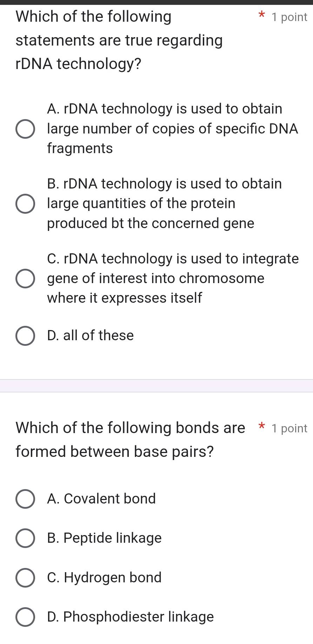The height and width of the screenshot is (644, 313).
Task: Select radio button for large protein quantities option
Action: click(25, 204)
